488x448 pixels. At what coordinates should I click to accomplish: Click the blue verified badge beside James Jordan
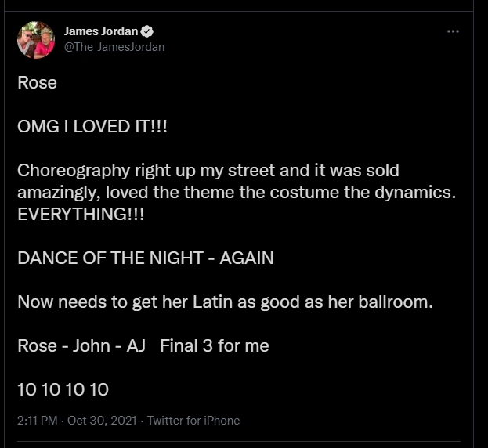tap(147, 32)
